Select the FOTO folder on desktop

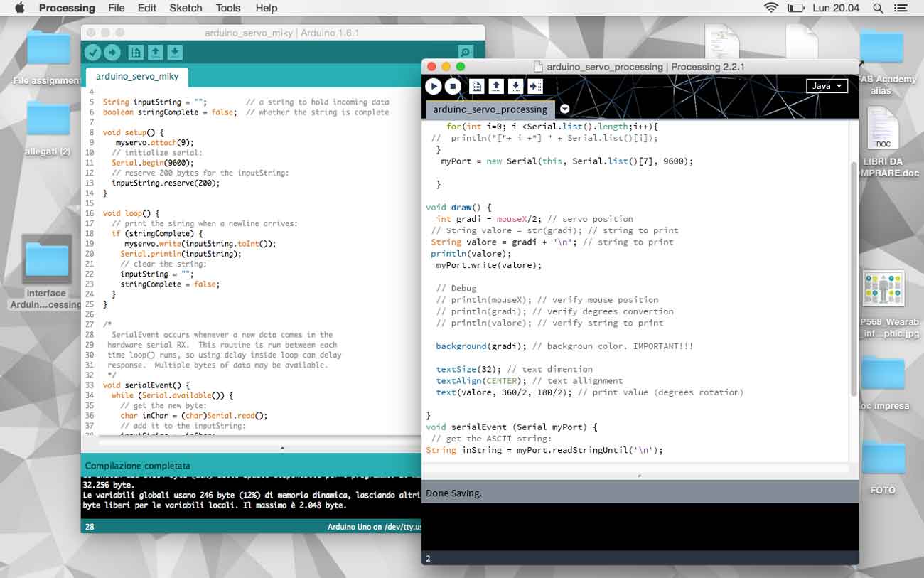point(883,466)
